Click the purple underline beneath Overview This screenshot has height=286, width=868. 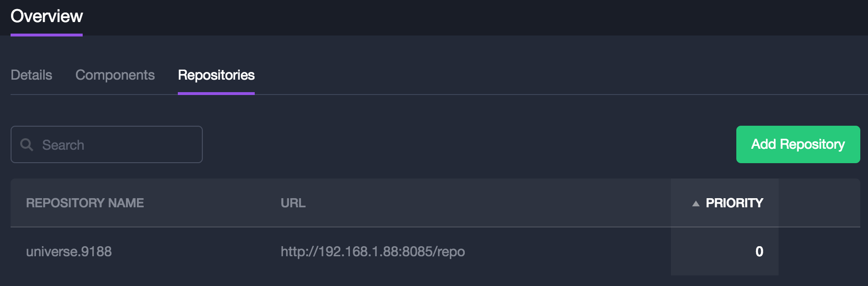coord(47,35)
